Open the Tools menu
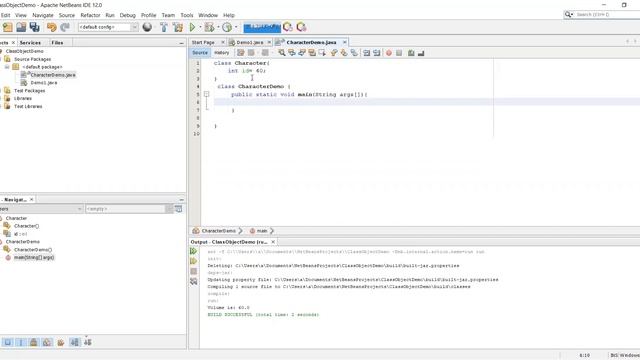This screenshot has width=640, height=360. click(x=187, y=15)
